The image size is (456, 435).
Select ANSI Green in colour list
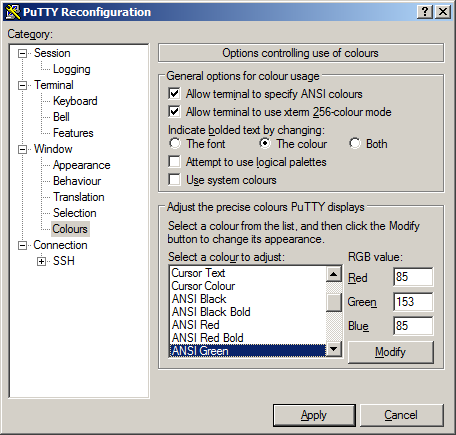(x=248, y=351)
